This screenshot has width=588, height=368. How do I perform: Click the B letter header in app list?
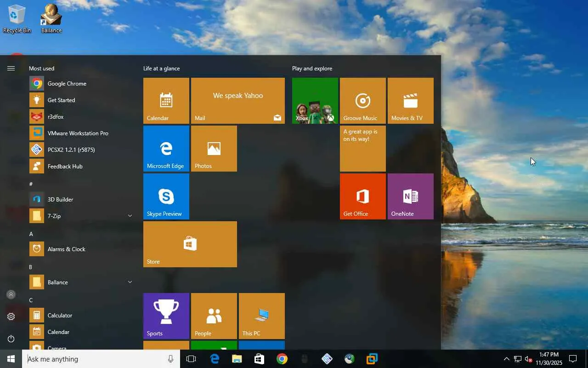coord(31,267)
